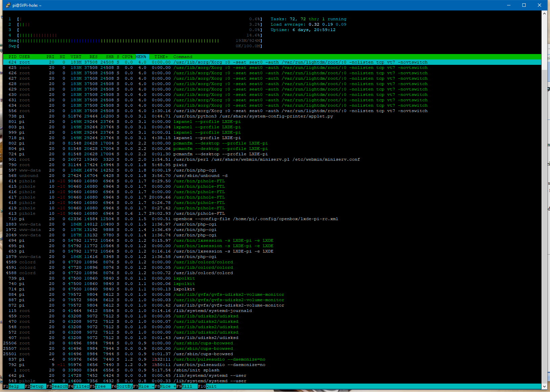Maximize the PuTTY window
Screen dimensions: 550x392
click(x=524, y=5)
